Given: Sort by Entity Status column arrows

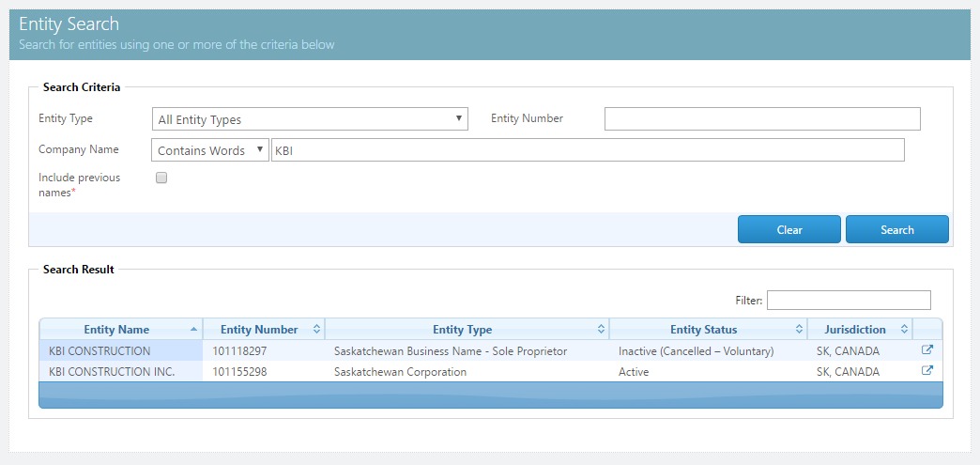Looking at the screenshot, I should pyautogui.click(x=799, y=329).
